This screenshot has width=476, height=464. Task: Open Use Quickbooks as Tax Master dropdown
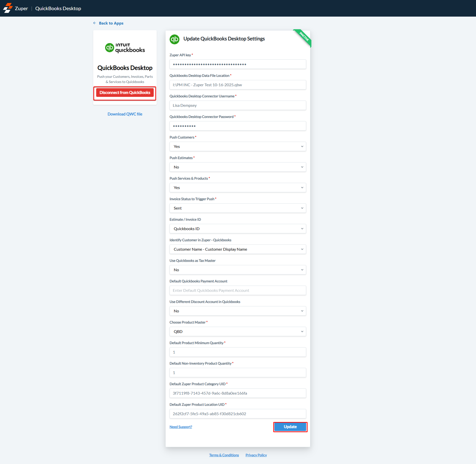pyautogui.click(x=238, y=270)
